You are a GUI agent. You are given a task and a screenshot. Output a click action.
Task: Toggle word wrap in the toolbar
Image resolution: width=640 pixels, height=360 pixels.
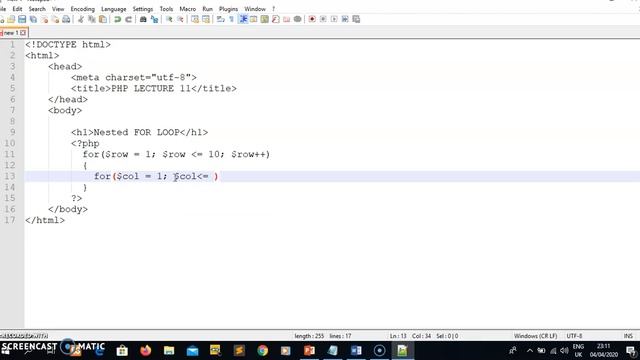coord(221,19)
